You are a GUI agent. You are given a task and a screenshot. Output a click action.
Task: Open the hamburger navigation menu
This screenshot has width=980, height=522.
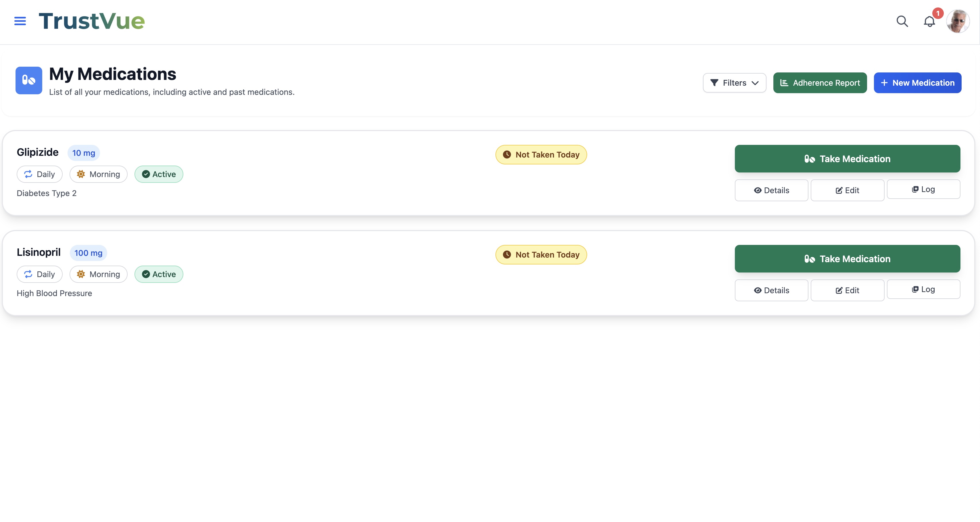(x=20, y=21)
